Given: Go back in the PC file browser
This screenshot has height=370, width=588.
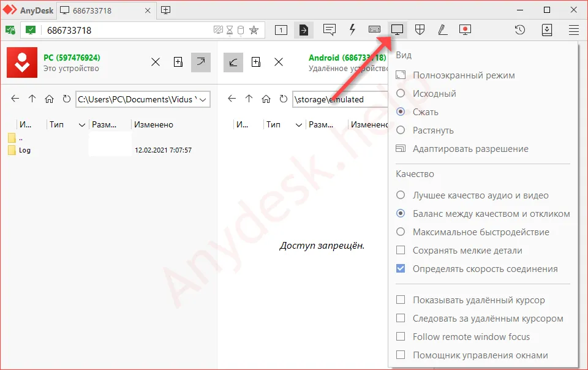Looking at the screenshot, I should pos(15,99).
